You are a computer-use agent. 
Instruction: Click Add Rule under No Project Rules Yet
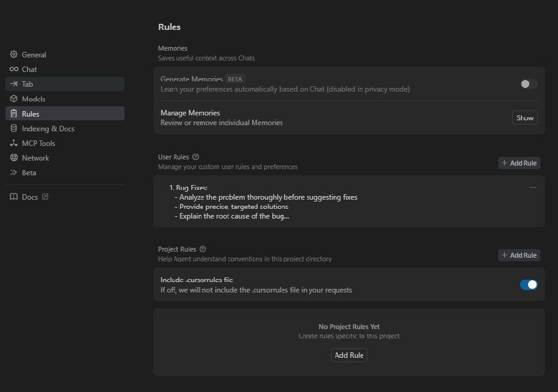pos(349,355)
